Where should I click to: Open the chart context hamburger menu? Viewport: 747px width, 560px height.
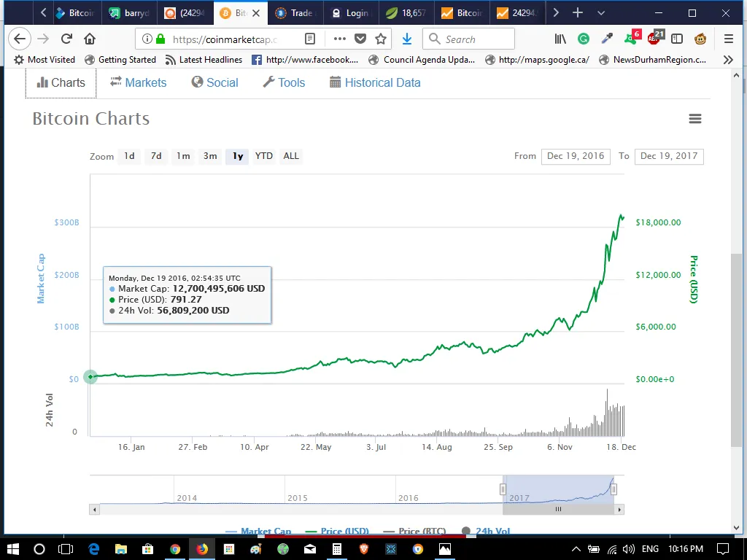(695, 119)
